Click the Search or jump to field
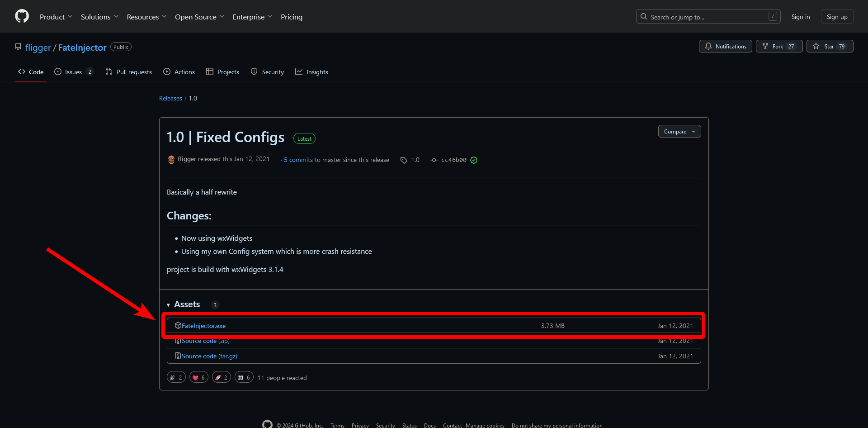This screenshot has width=868, height=428. tap(708, 17)
